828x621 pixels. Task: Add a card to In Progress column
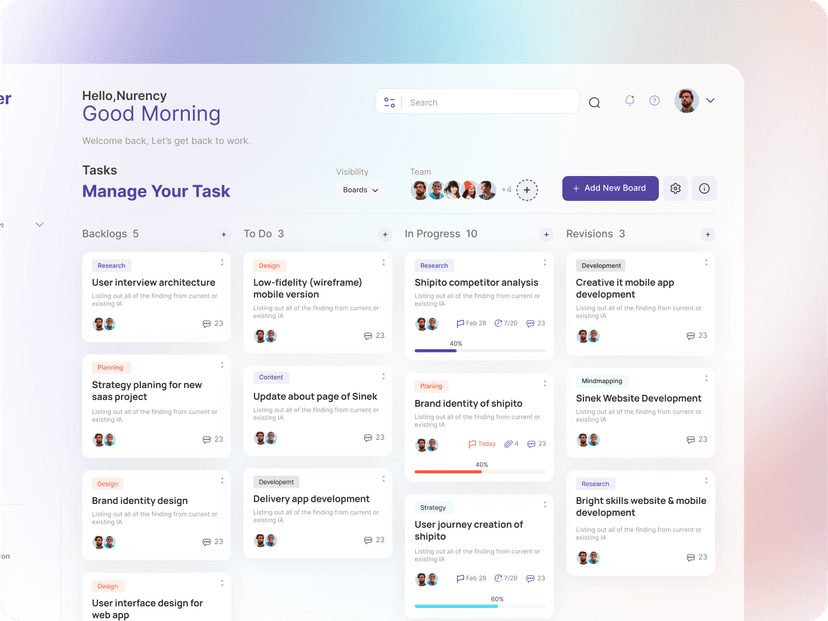[546, 234]
